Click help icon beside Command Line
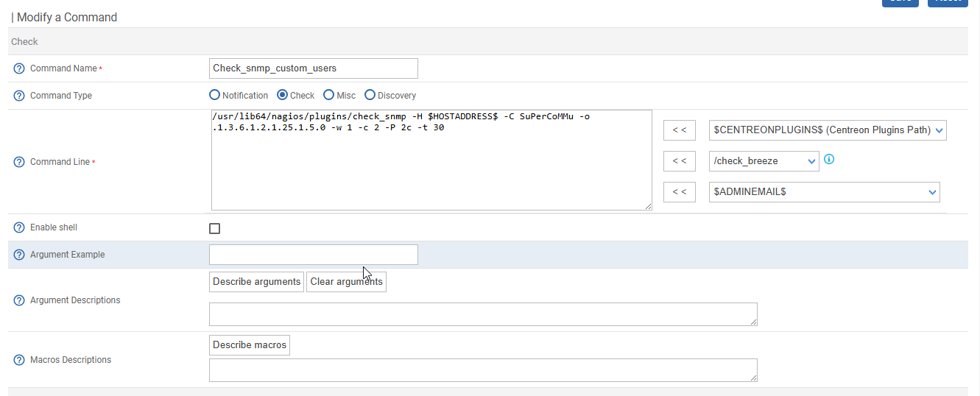This screenshot has height=396, width=980. [x=19, y=162]
